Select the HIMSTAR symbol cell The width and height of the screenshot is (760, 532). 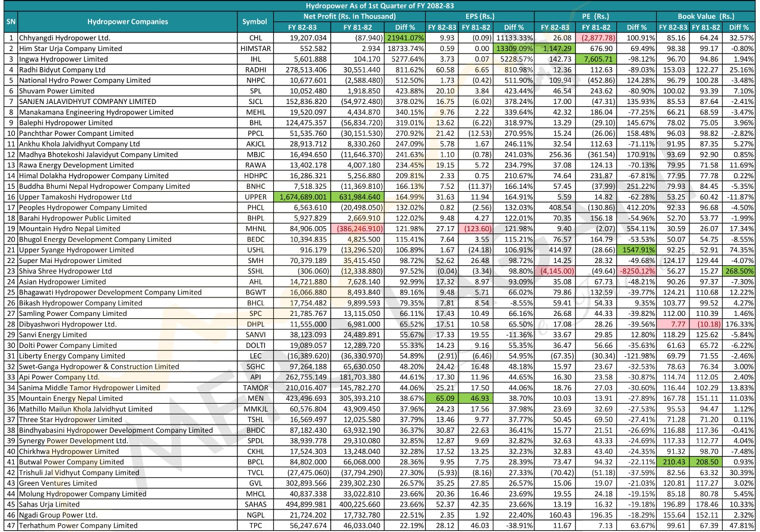click(x=255, y=49)
